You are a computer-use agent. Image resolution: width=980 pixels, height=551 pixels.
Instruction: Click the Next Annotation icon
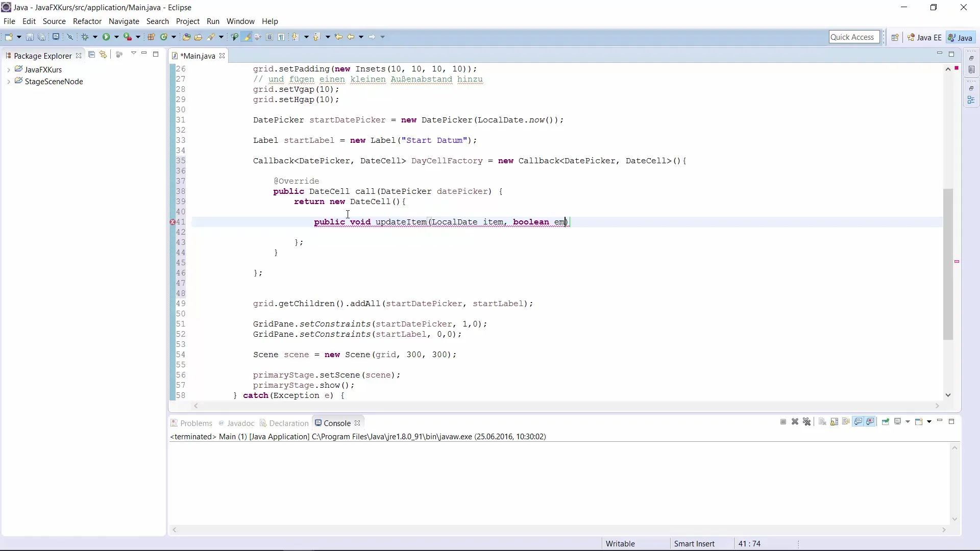pos(295,37)
